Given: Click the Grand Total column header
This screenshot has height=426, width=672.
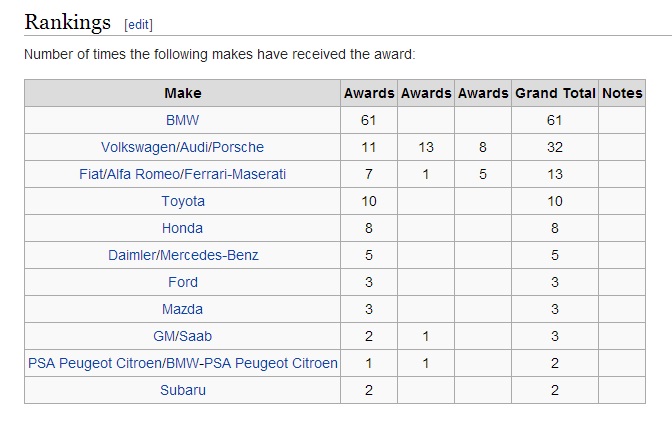Looking at the screenshot, I should pos(555,93).
